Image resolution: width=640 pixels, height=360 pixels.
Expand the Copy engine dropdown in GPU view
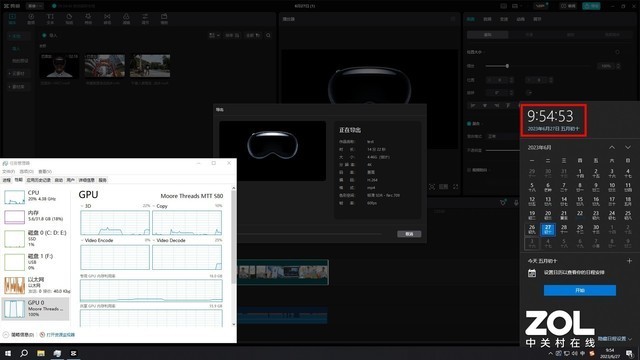[x=154, y=206]
